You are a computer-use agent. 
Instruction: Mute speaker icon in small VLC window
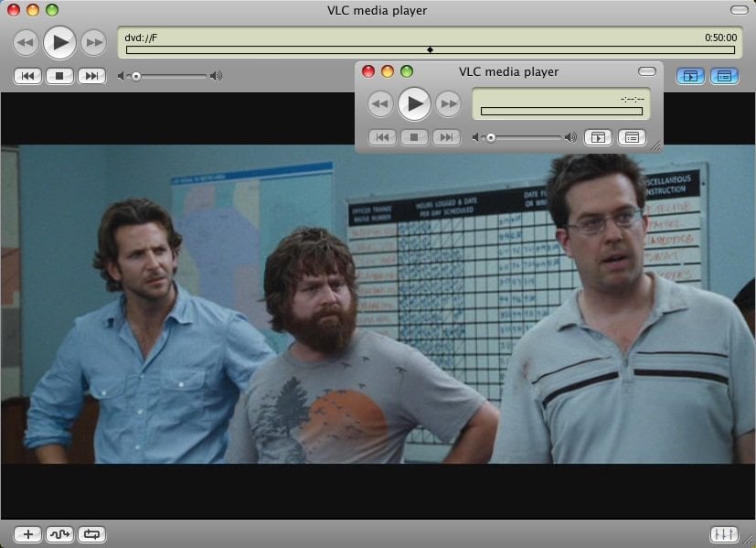(x=476, y=138)
